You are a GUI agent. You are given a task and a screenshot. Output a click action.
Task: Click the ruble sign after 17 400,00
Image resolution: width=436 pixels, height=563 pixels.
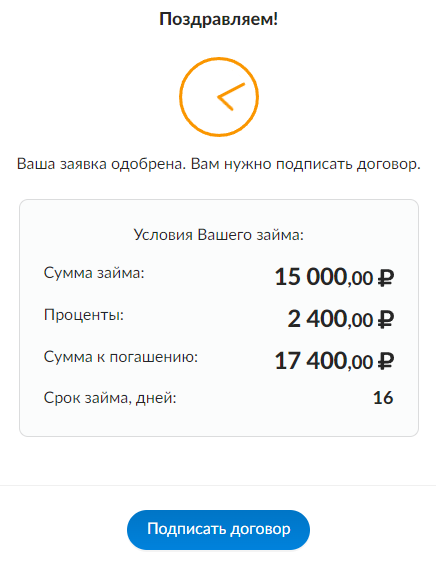click(x=386, y=362)
